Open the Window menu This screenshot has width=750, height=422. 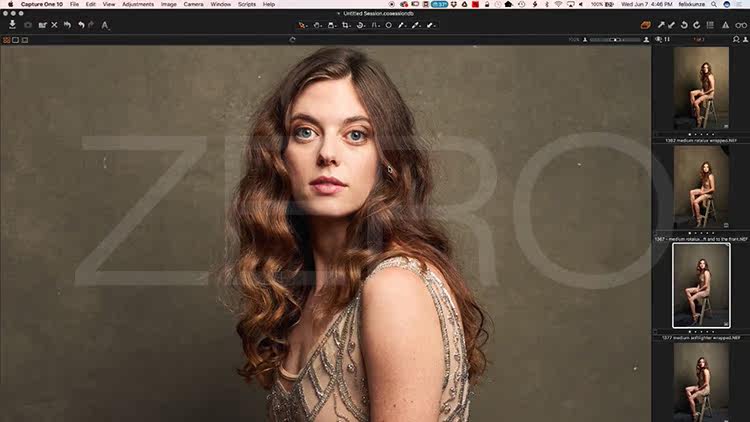click(221, 4)
